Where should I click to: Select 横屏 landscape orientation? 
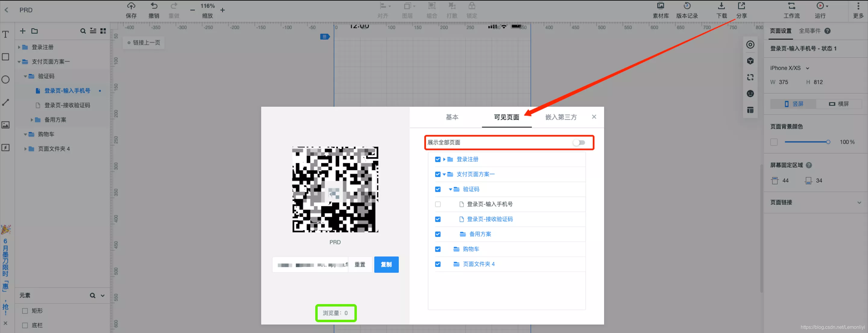[839, 104]
